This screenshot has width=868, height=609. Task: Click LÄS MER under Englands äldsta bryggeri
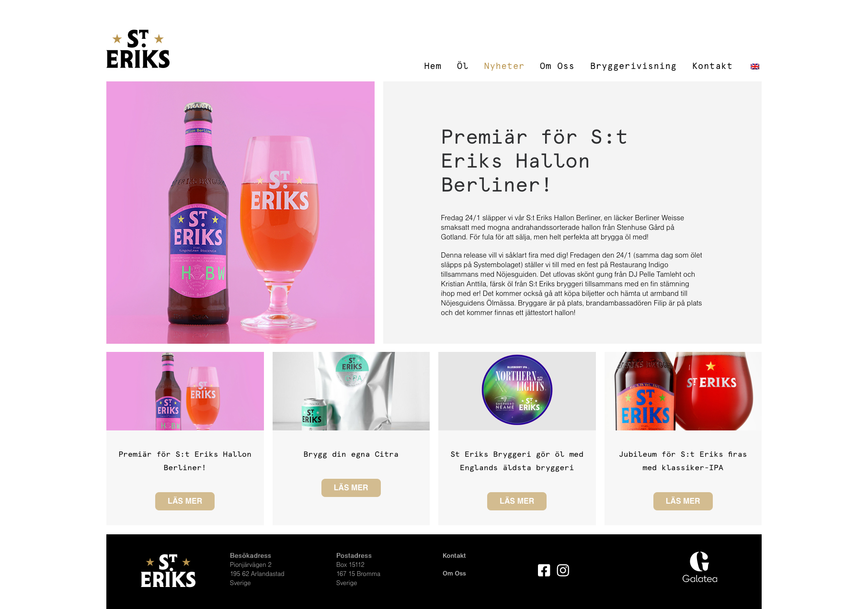(517, 501)
